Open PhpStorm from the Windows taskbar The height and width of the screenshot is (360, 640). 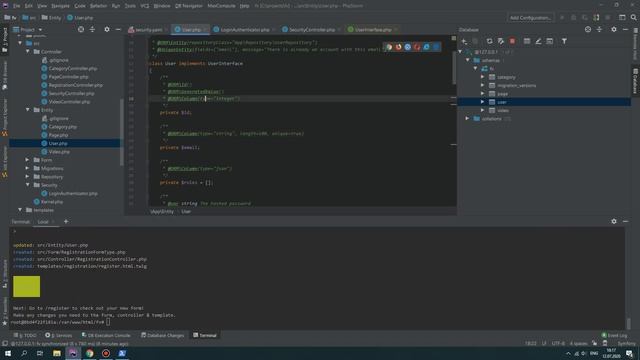tap(73, 353)
